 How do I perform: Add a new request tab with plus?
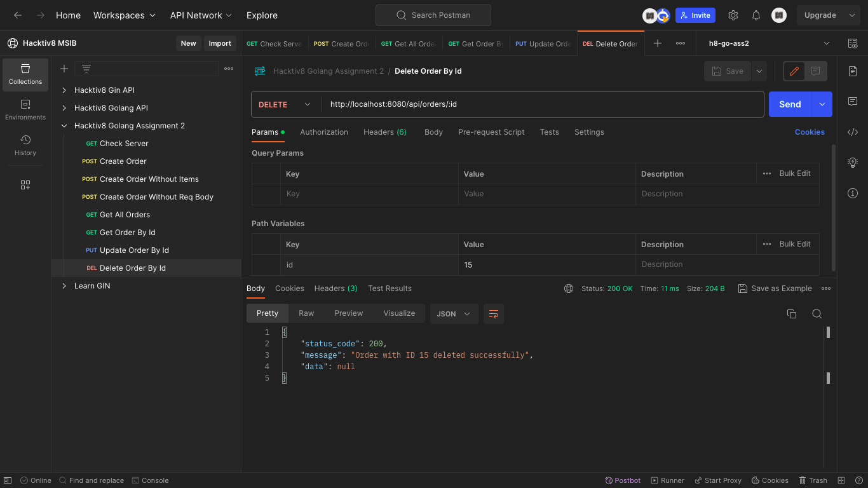pos(658,43)
